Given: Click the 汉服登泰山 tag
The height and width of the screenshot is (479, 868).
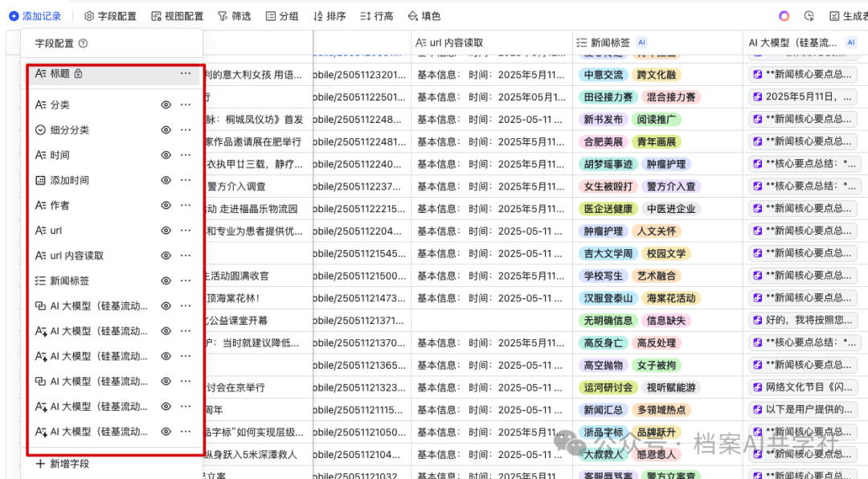Looking at the screenshot, I should tap(608, 298).
